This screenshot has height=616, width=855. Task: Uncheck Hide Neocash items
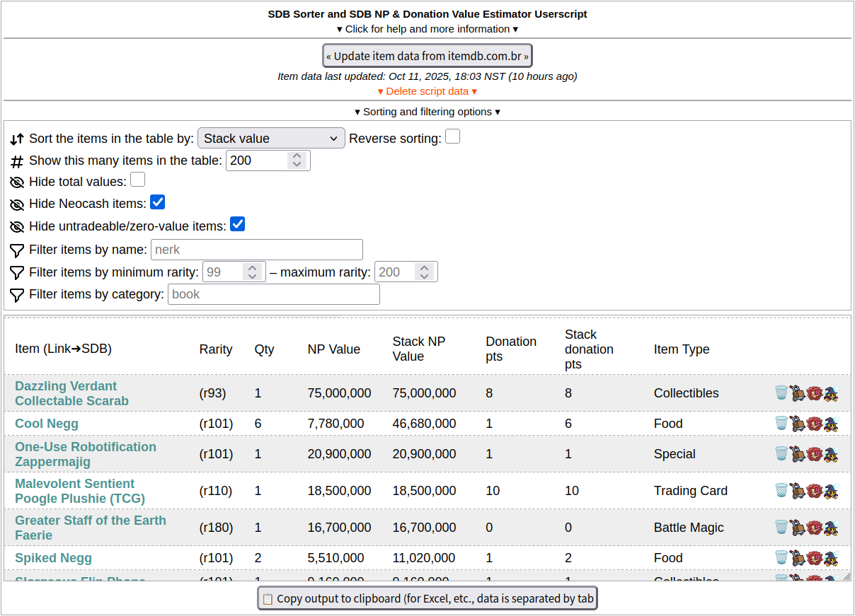coord(158,203)
